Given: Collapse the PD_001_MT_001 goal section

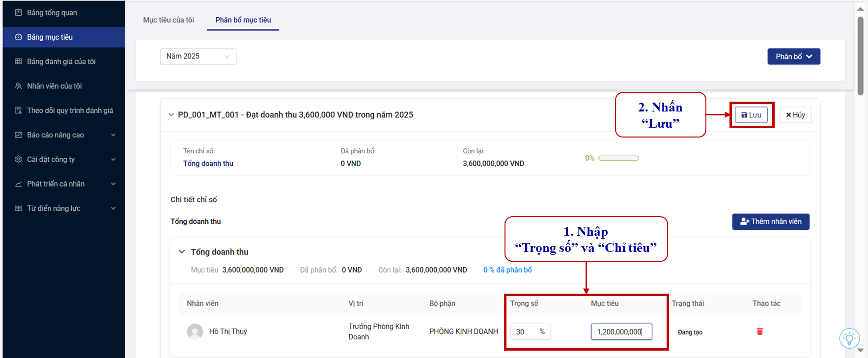Looking at the screenshot, I should coord(171,115).
